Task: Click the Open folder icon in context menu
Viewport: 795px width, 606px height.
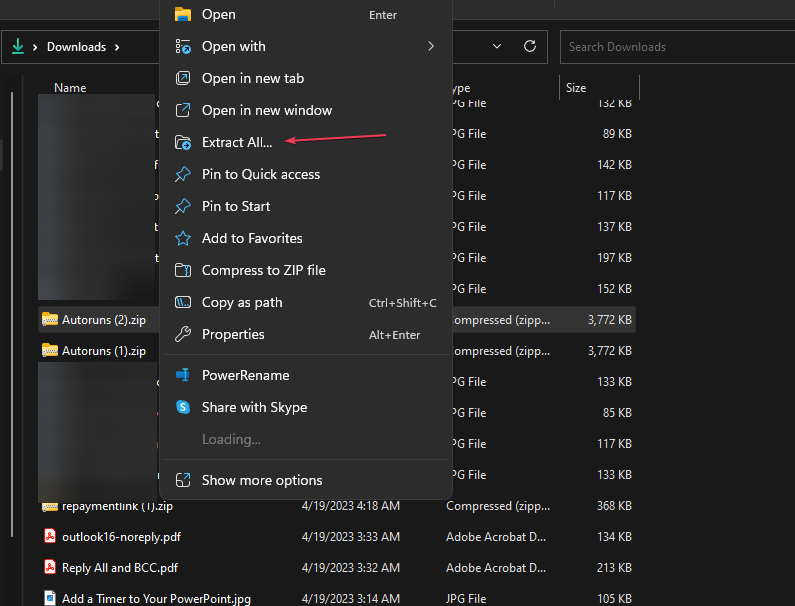Action: click(x=183, y=15)
